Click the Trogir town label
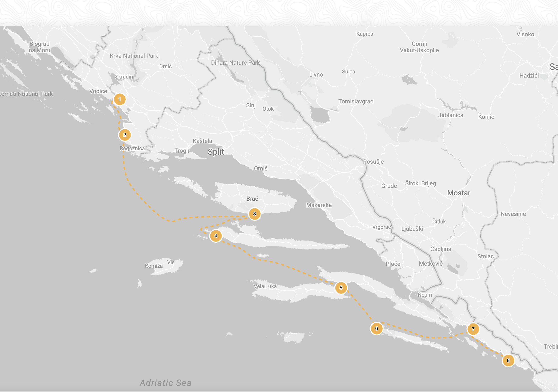The width and height of the screenshot is (558, 392). 182,151
